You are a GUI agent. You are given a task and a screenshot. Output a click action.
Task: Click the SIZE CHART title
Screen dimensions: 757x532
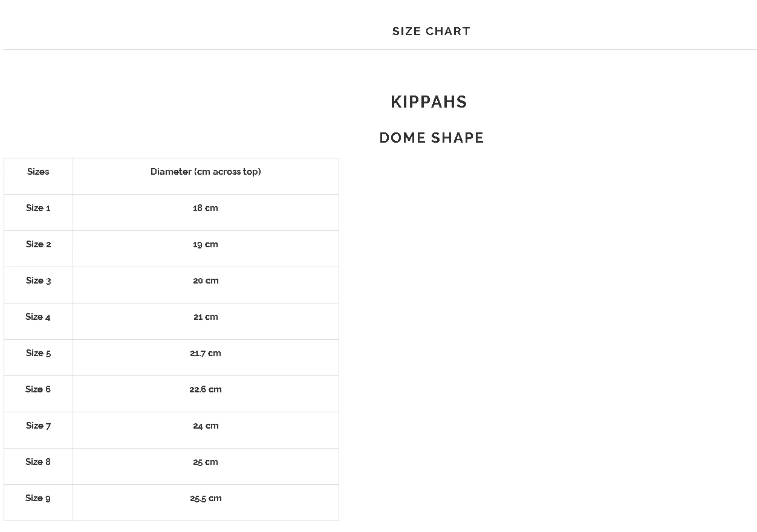pos(431,31)
